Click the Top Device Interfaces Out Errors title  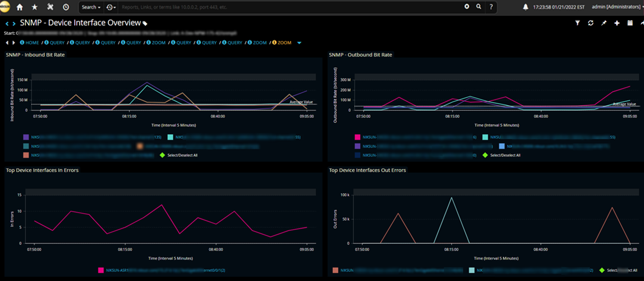pos(367,171)
